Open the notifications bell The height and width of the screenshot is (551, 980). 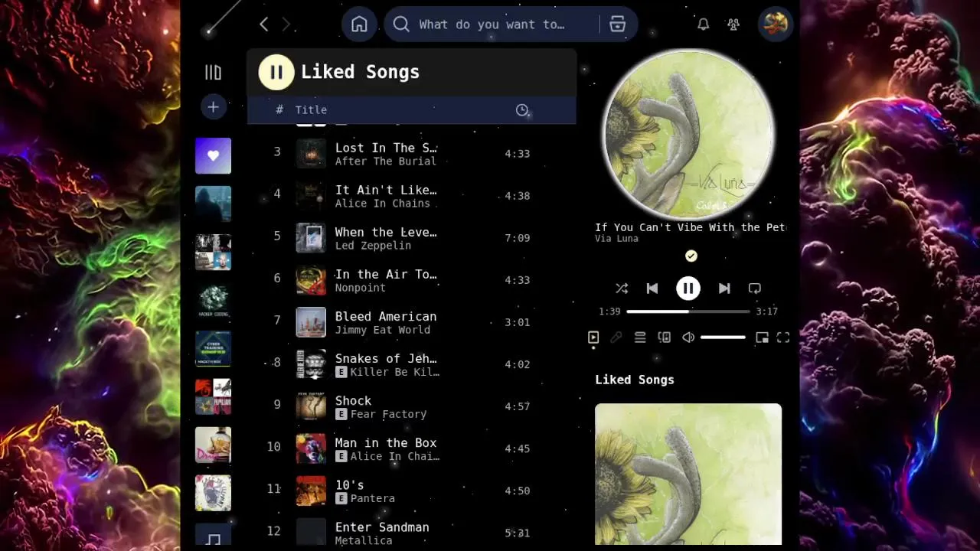coord(703,24)
